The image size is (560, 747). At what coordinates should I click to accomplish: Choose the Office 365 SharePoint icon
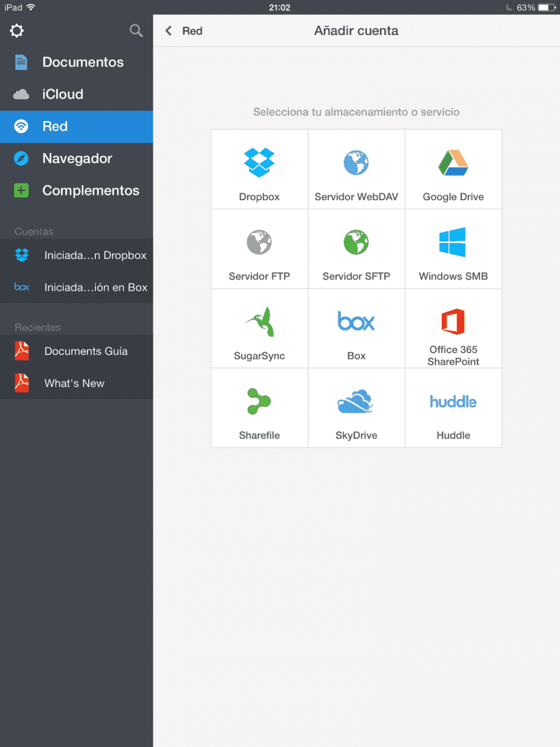coord(453,321)
